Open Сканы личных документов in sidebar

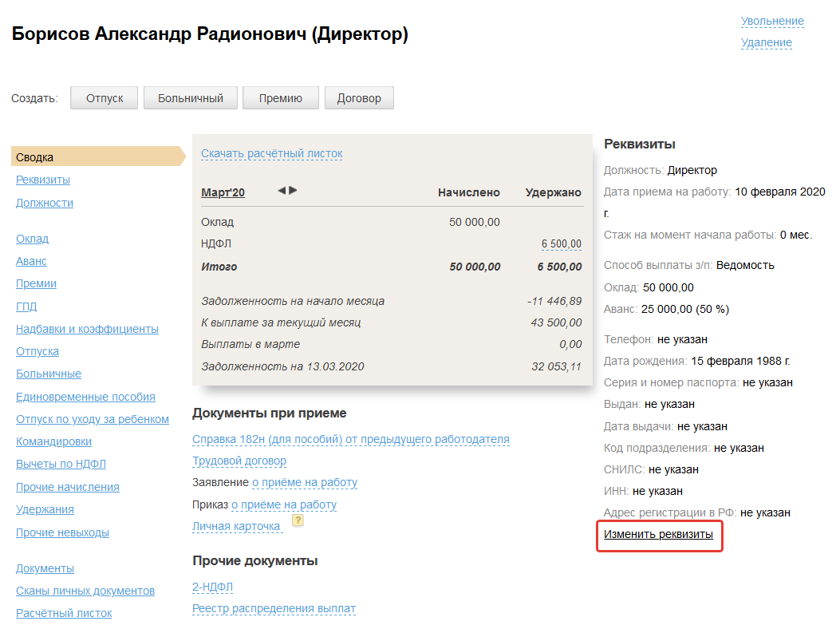85,591
